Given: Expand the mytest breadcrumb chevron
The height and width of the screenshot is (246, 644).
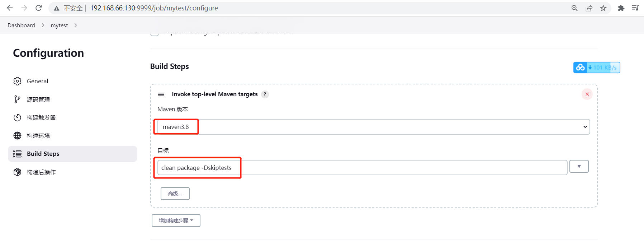Looking at the screenshot, I should coord(76,25).
